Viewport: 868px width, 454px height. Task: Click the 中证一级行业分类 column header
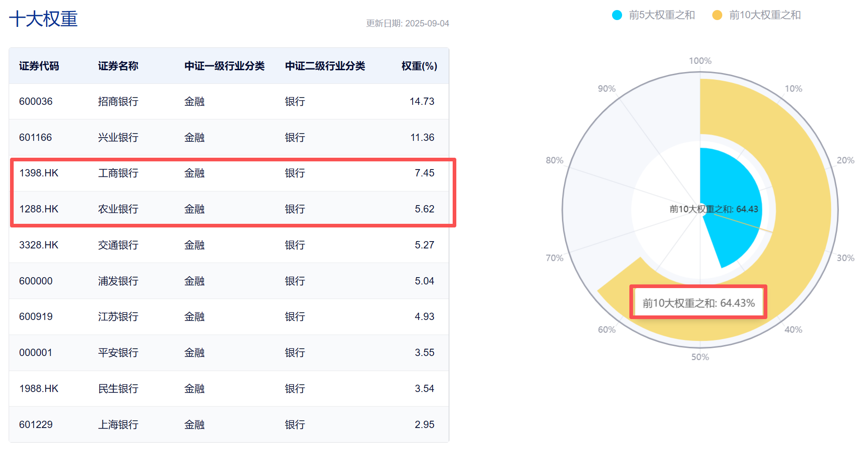point(225,66)
